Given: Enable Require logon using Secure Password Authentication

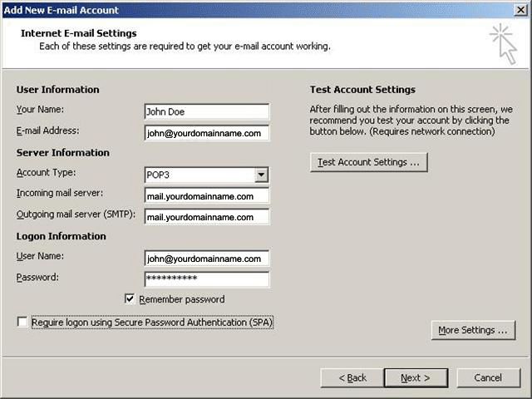Looking at the screenshot, I should click(x=22, y=322).
